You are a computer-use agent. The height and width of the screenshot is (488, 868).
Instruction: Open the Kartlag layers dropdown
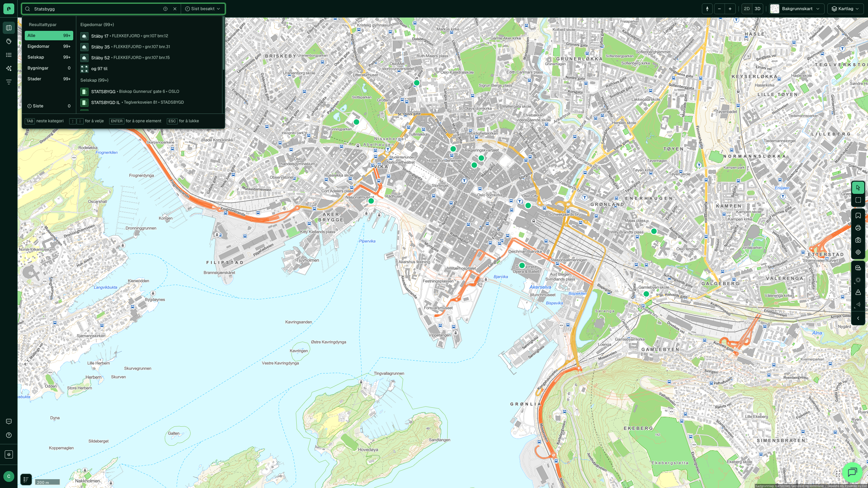click(845, 9)
